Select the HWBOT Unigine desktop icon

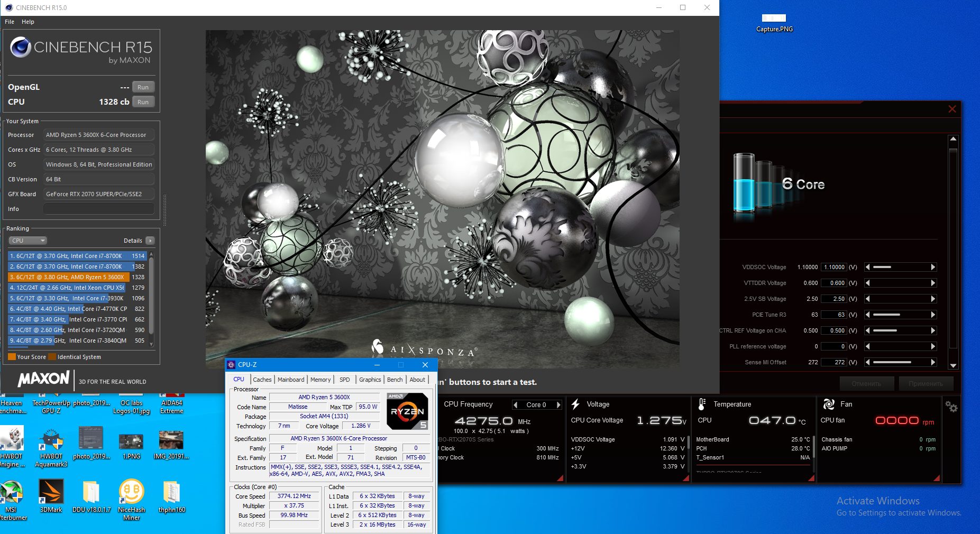click(12, 439)
